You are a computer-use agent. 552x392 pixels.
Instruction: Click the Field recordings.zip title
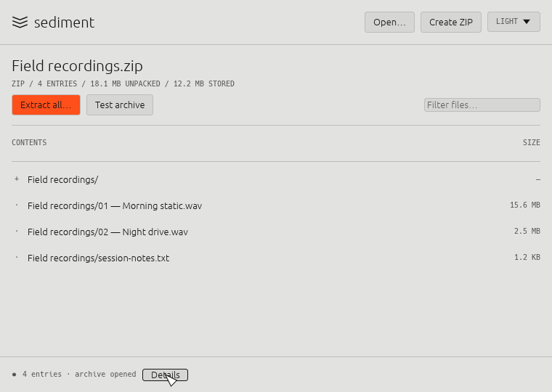coord(78,66)
